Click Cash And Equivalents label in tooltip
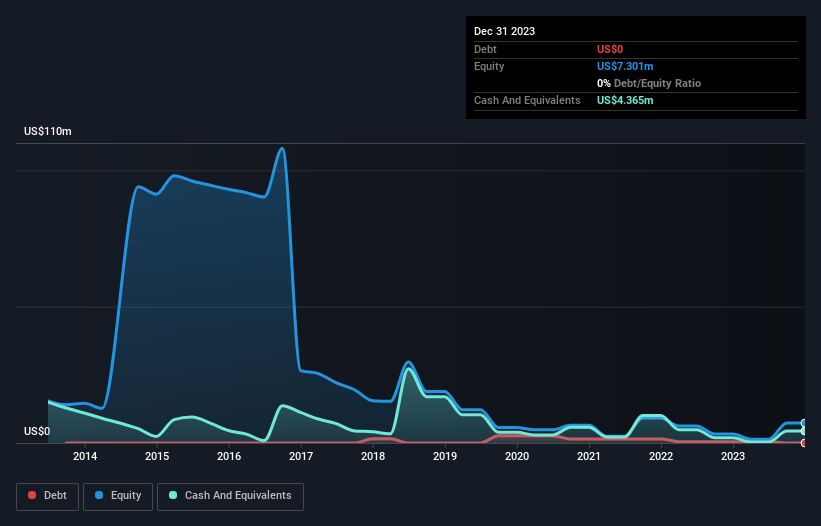This screenshot has height=526, width=821. click(527, 100)
